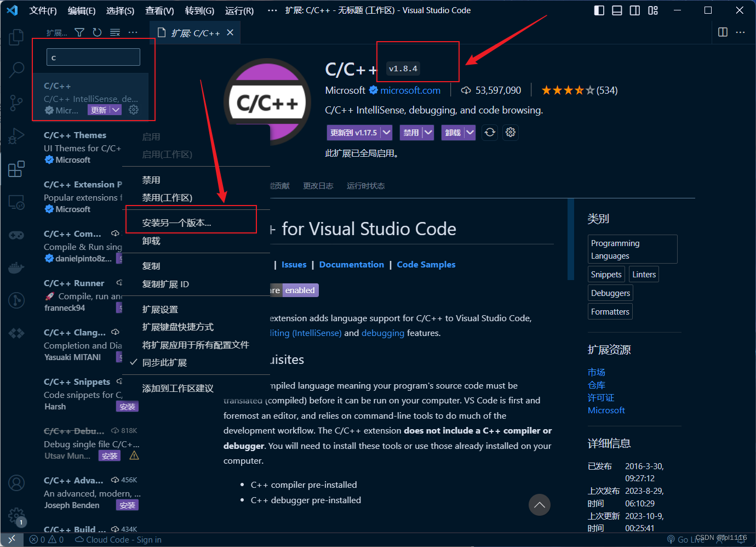Click 卸载 button on extension page

pyautogui.click(x=453, y=133)
